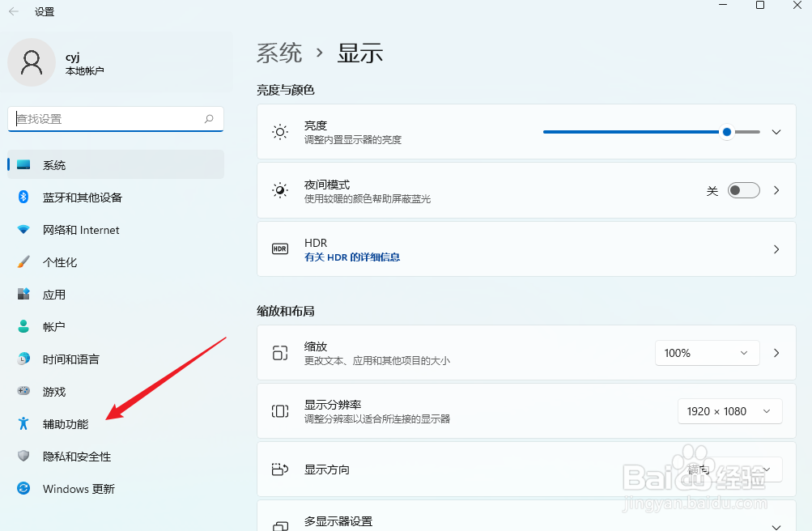Open the 缩放 100% dropdown
The width and height of the screenshot is (812, 531).
(x=707, y=353)
